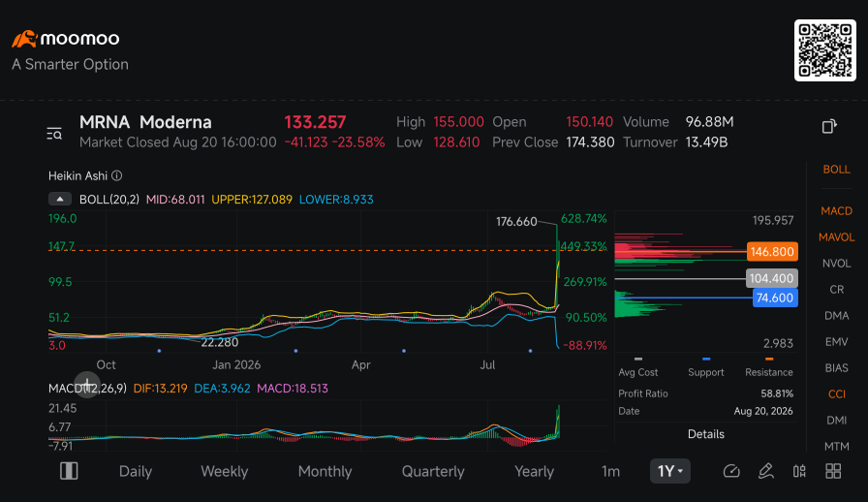The image size is (868, 502).
Task: Enable the CR indicator
Action: pos(836,289)
